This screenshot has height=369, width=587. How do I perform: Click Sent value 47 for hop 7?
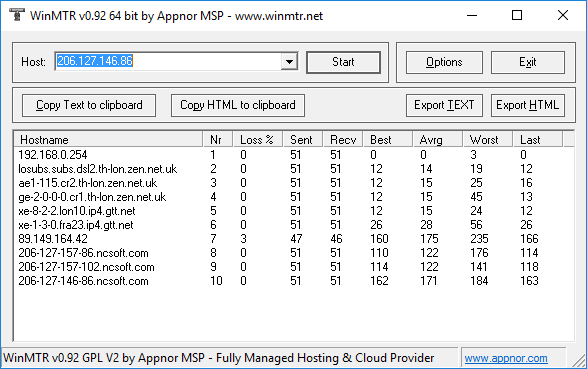296,239
